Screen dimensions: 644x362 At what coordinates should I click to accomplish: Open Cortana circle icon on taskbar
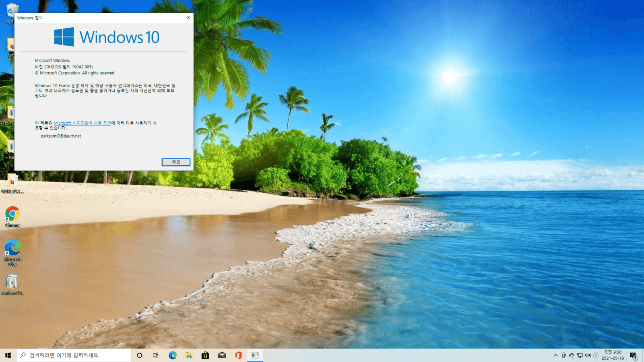(x=140, y=355)
